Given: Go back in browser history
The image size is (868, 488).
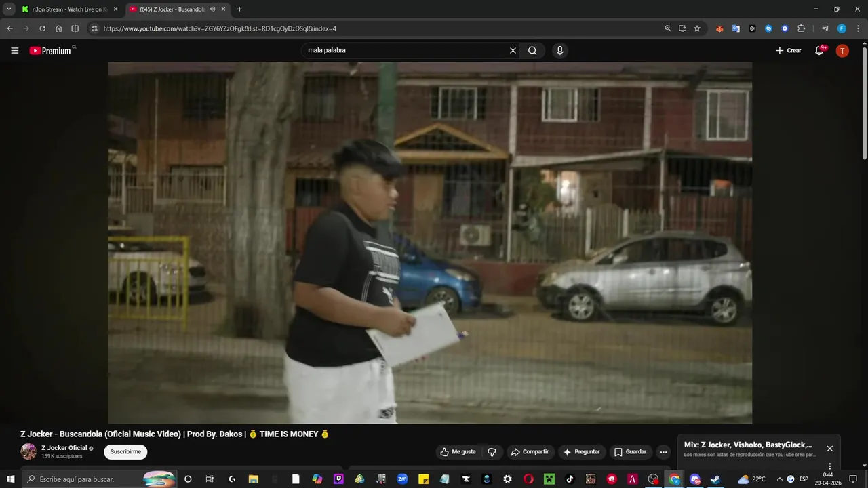Looking at the screenshot, I should (9, 28).
